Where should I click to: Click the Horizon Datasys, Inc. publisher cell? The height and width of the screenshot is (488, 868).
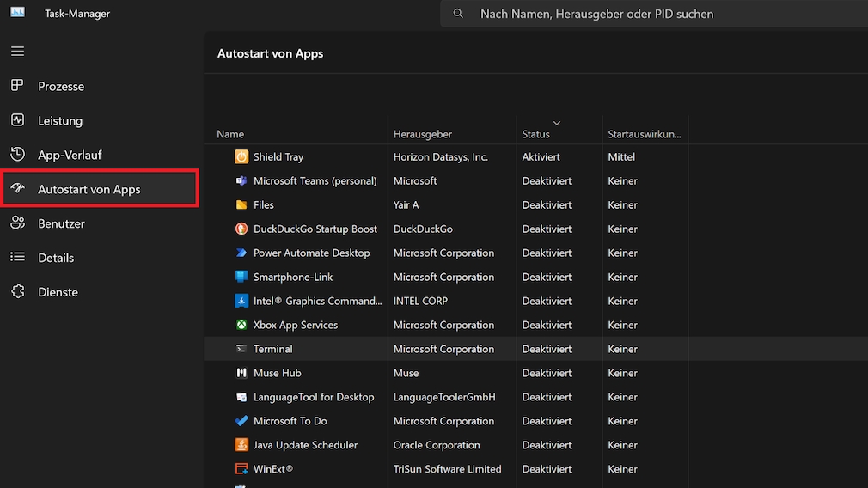441,156
